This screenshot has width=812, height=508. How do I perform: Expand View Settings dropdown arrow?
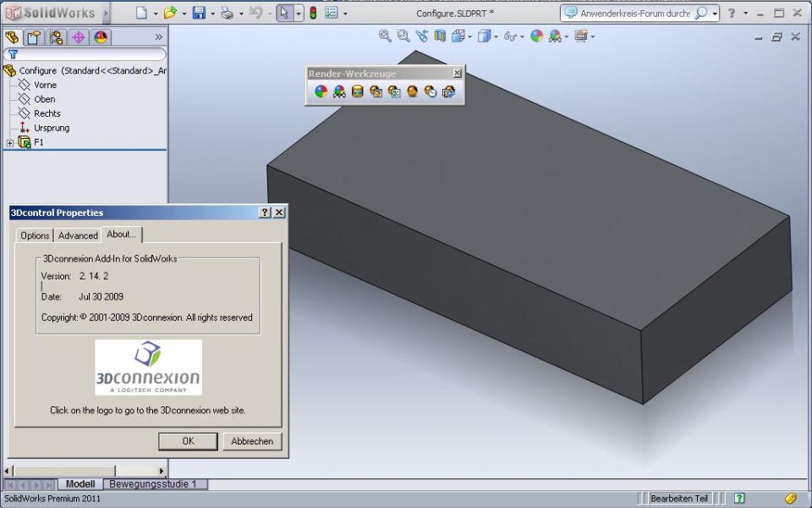[x=592, y=36]
